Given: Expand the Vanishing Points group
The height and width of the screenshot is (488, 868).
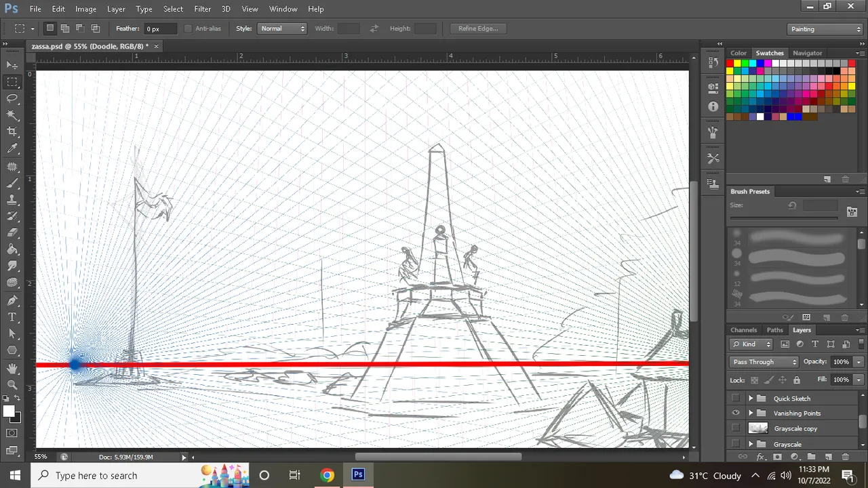Looking at the screenshot, I should pos(751,413).
